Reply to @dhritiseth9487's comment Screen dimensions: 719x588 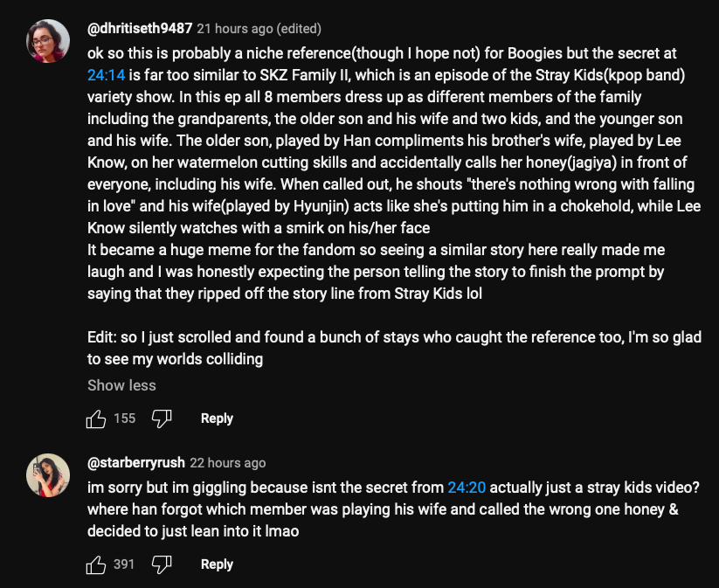pos(217,419)
